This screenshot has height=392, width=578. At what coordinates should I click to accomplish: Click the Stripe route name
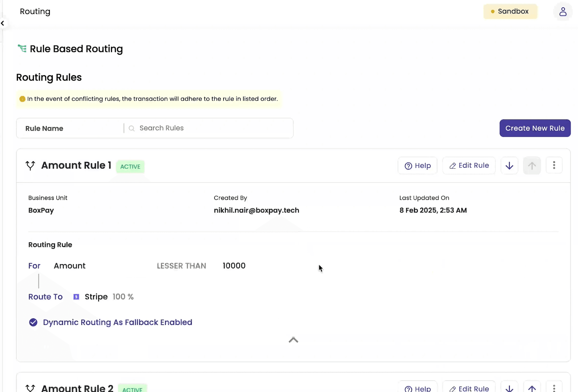click(96, 297)
